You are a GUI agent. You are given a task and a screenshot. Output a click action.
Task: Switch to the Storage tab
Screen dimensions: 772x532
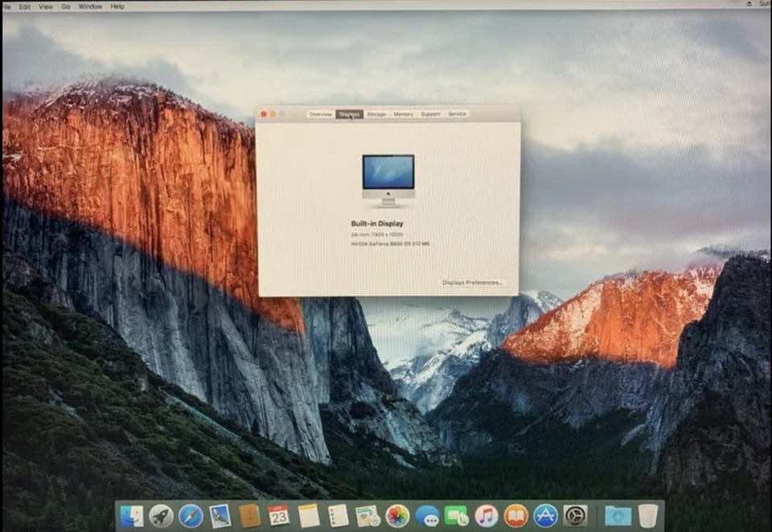376,114
